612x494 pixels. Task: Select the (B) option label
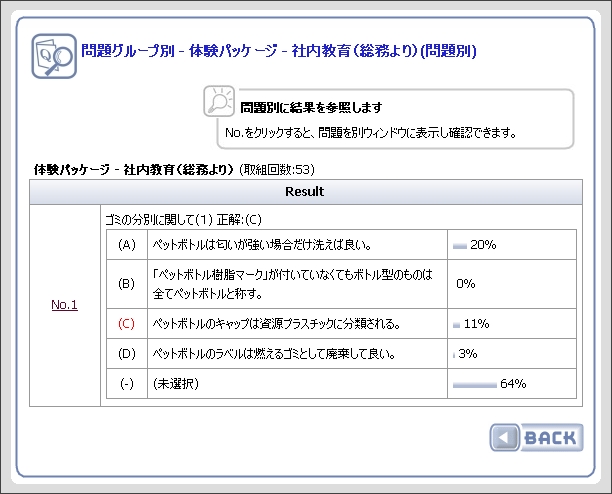pos(126,284)
